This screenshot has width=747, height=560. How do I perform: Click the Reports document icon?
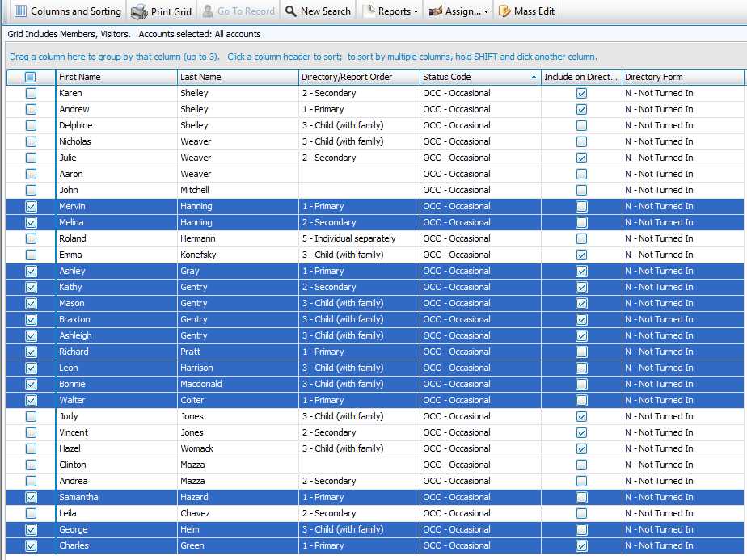(369, 11)
